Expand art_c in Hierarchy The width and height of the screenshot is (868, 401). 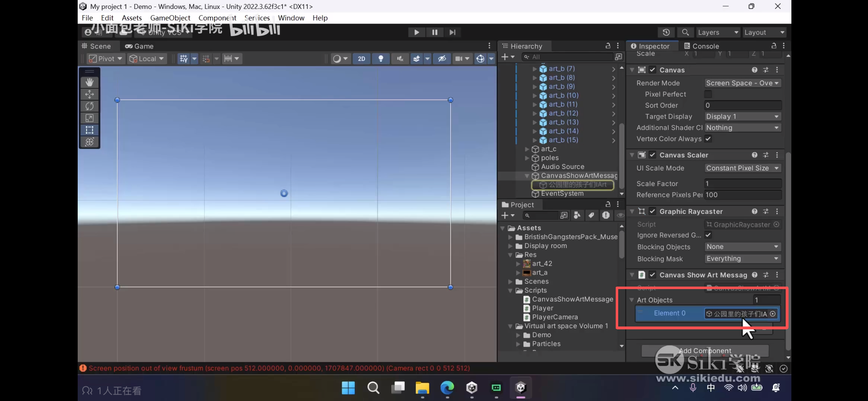tap(527, 149)
